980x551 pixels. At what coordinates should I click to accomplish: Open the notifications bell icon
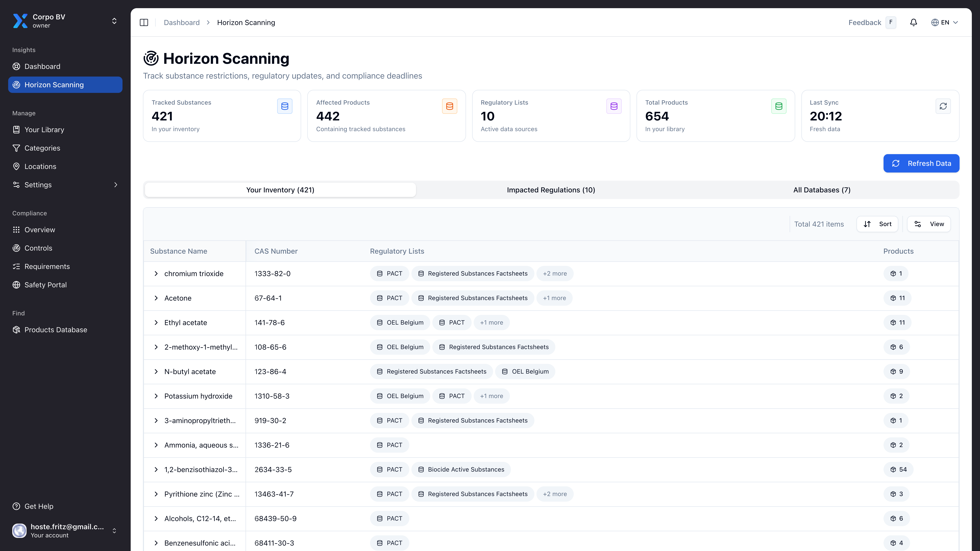pyautogui.click(x=913, y=22)
